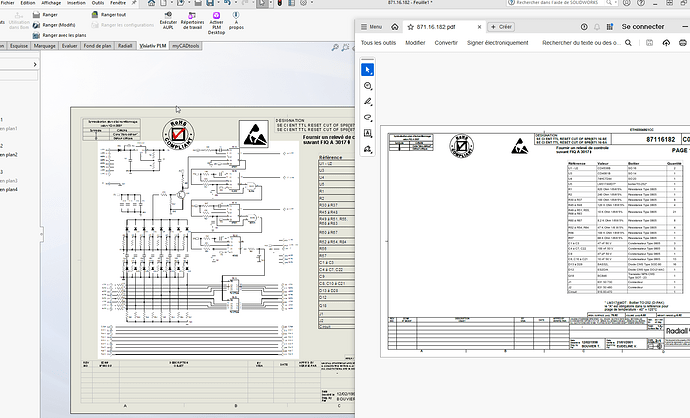Pin the SolidWorks menu bar
Viewport: 690px width, 418px height.
coord(134,3)
